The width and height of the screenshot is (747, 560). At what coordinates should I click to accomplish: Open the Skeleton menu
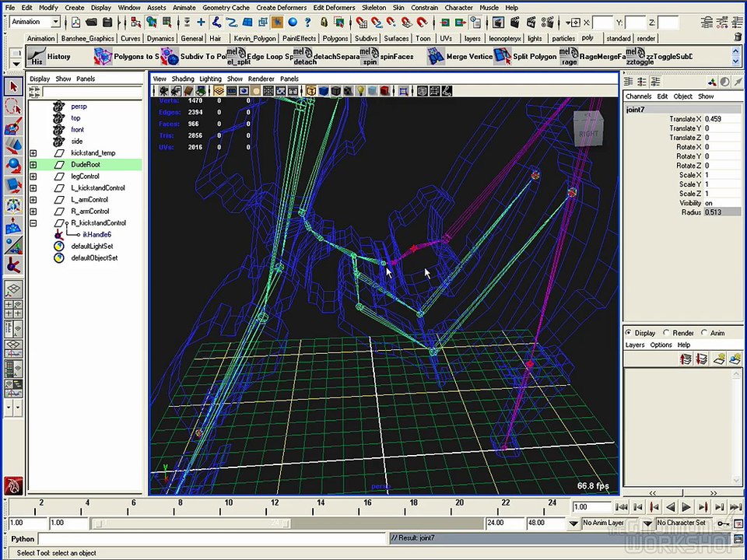[374, 8]
